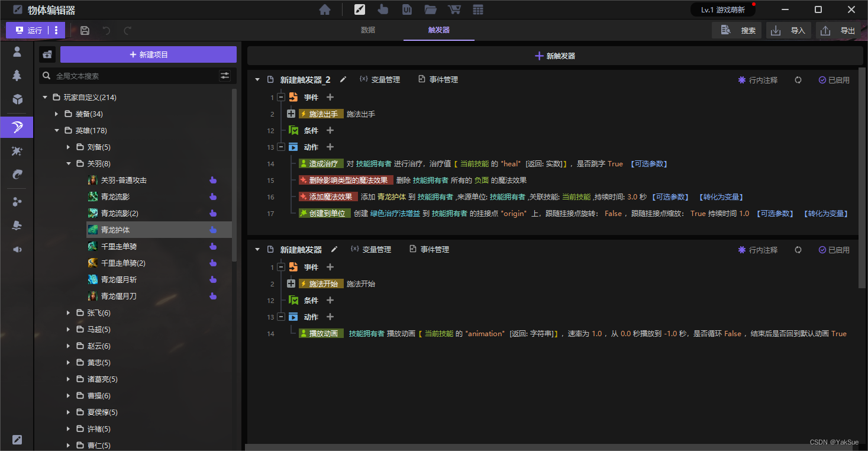Select the 删除影响类型的魔法效果 action tag
Image resolution: width=868 pixels, height=451 pixels.
click(x=346, y=180)
